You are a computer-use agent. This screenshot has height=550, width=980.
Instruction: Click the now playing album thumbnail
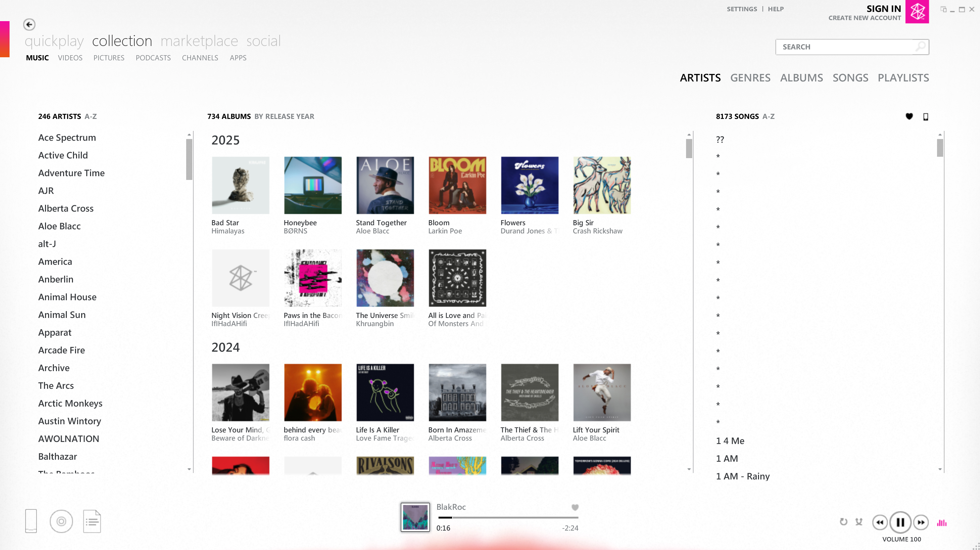(x=415, y=517)
